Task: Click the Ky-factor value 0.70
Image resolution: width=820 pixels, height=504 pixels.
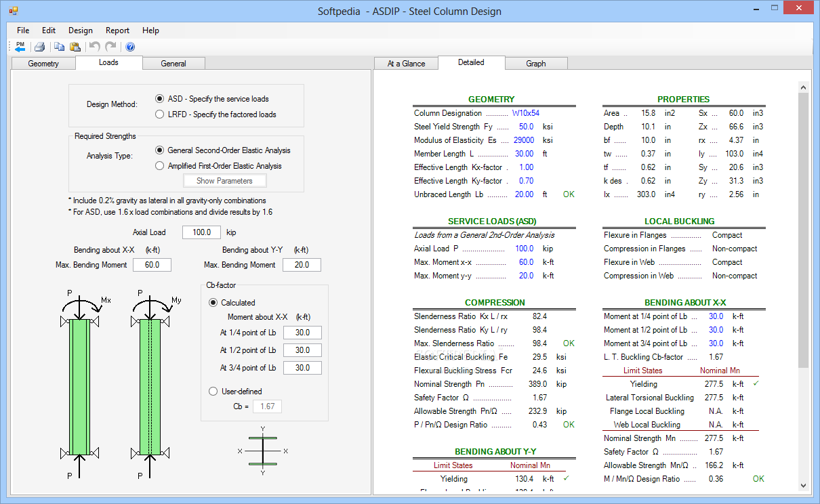Action: 526,181
